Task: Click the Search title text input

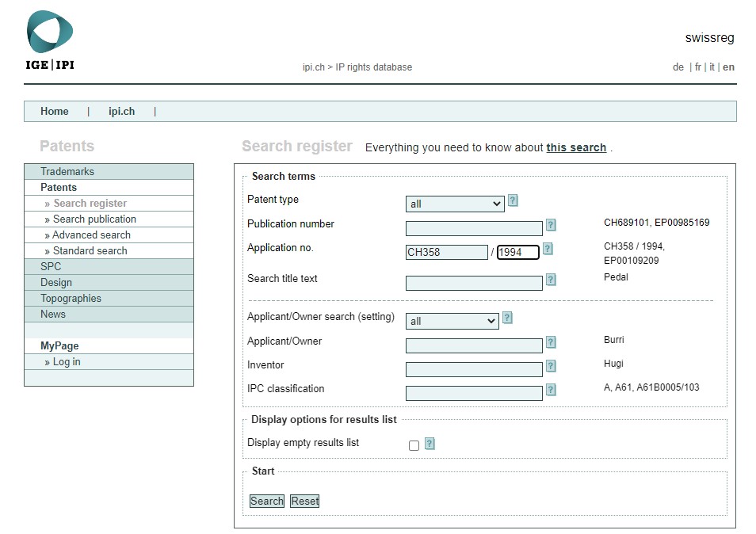Action: [x=474, y=283]
